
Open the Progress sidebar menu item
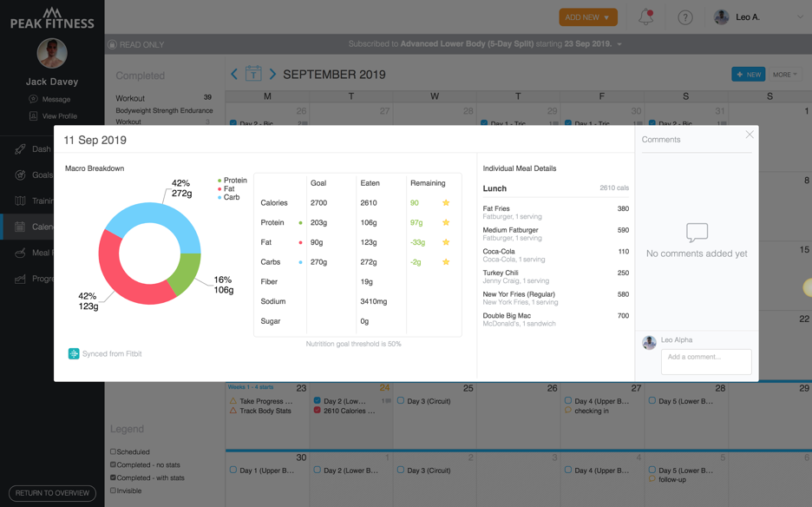[34, 279]
